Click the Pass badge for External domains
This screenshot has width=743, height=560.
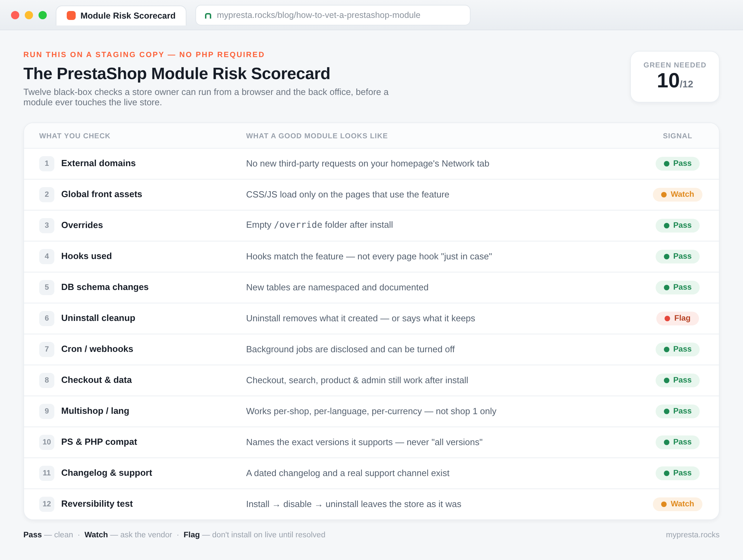[x=677, y=163]
